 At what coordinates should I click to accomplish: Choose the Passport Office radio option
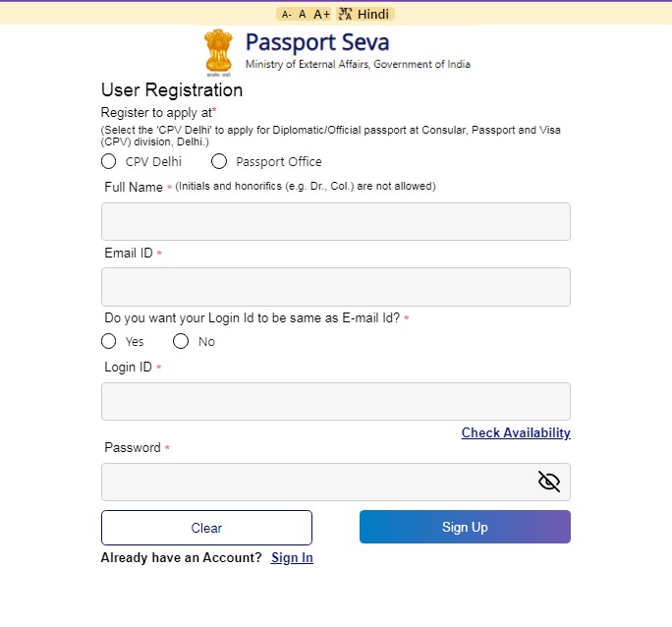pos(219,161)
